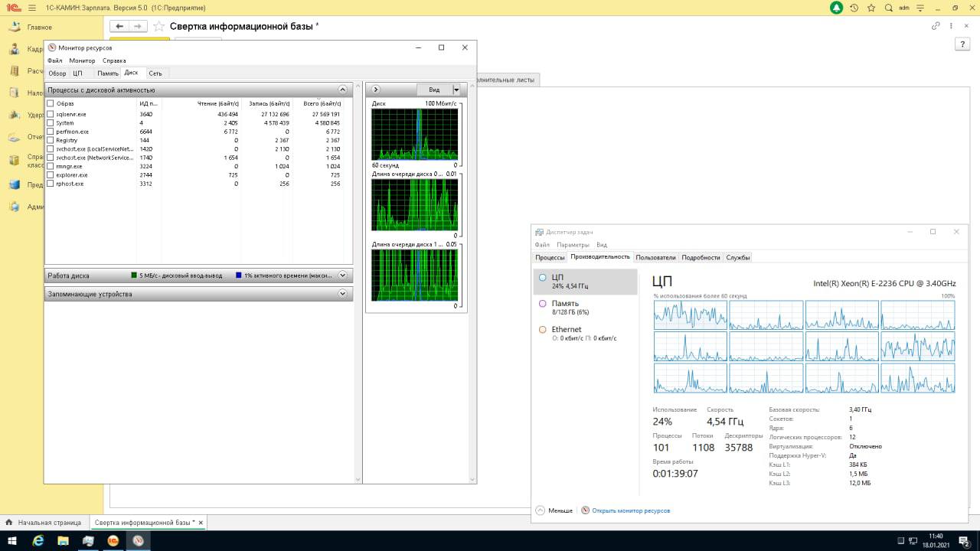Click the Вид button in Resource Monitor
This screenshot has height=551, width=980.
434,90
